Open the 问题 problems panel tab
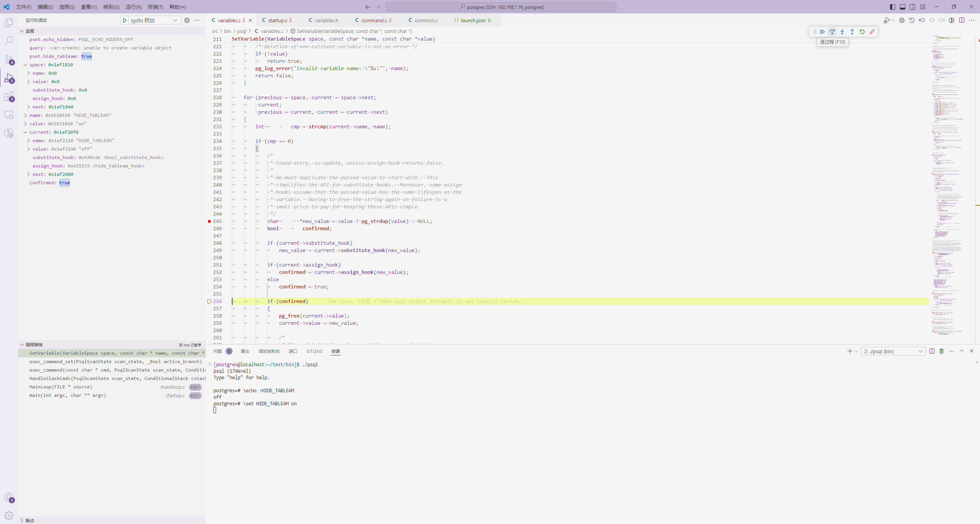This screenshot has height=524, width=980. click(x=218, y=351)
